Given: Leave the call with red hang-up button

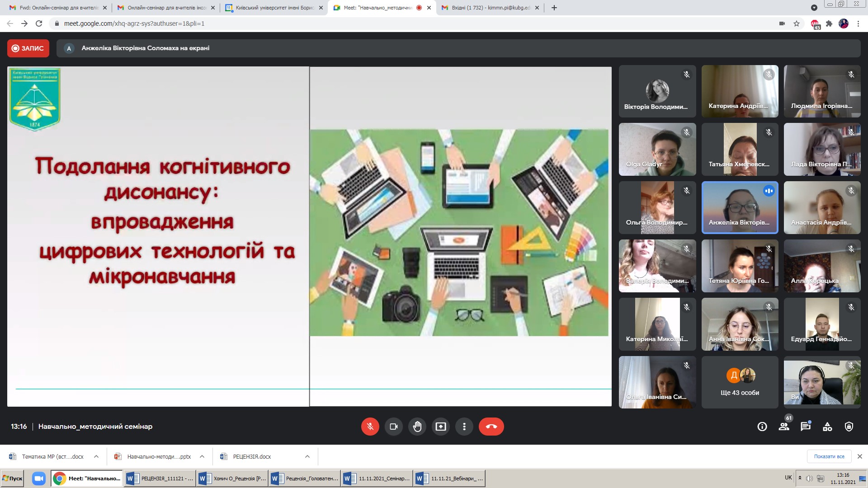Looking at the screenshot, I should [491, 427].
